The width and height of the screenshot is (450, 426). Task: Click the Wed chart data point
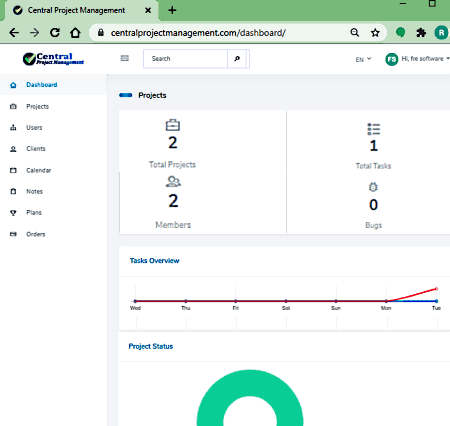(x=135, y=301)
